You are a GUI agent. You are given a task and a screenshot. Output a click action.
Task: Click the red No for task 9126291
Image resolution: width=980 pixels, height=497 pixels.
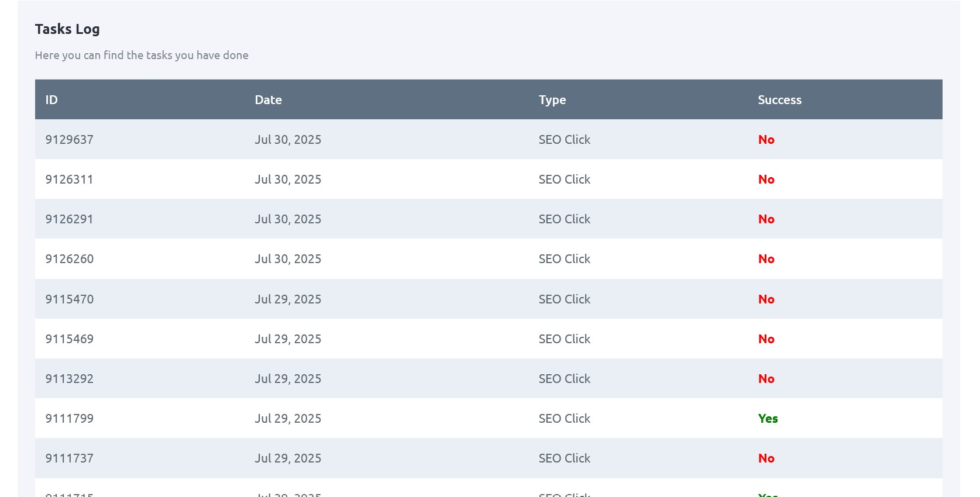(766, 219)
